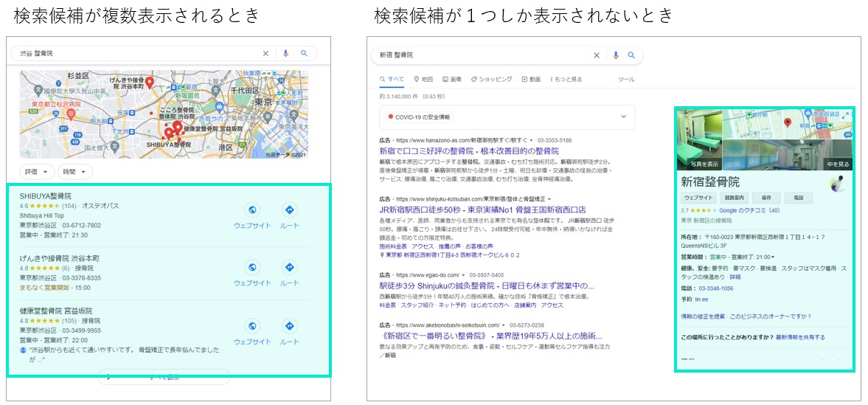Open the website for げんきや接骨院 渋谷本町
868x405 pixels.
[x=252, y=268]
